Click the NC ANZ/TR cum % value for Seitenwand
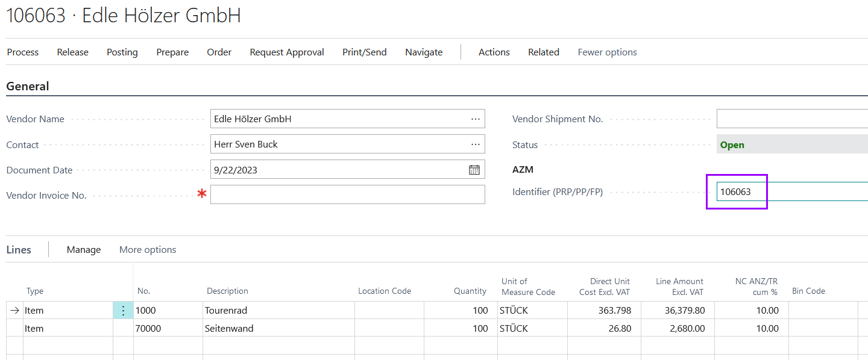This screenshot has height=360, width=868. 752,329
